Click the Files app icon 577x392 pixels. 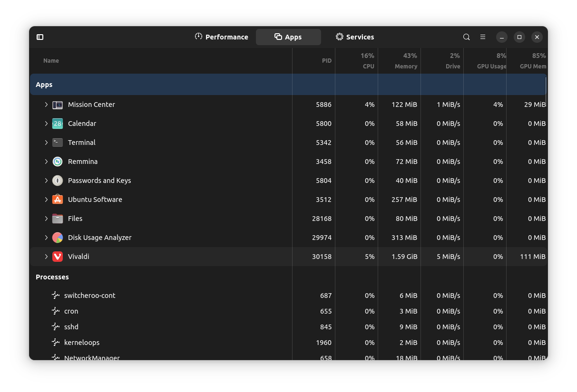[57, 219]
